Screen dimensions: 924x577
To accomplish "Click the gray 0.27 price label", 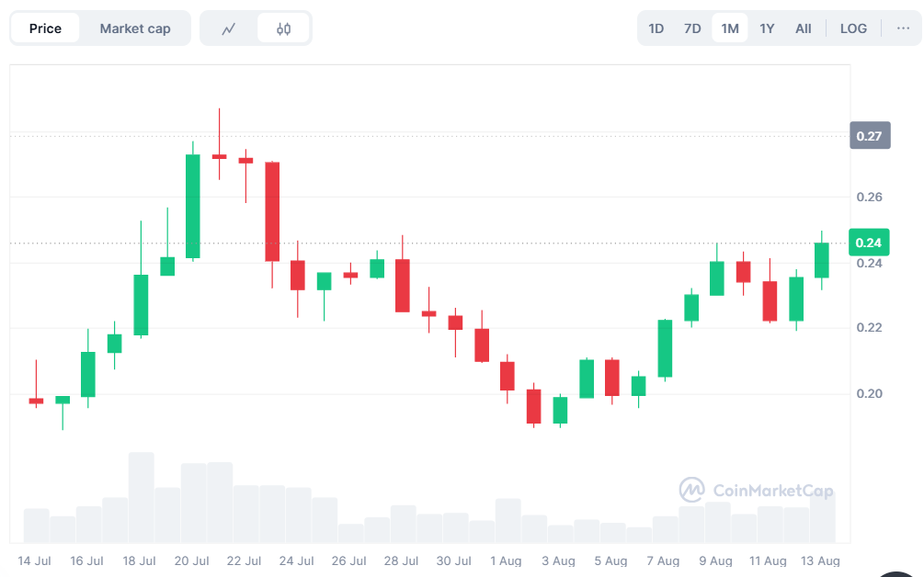I will pyautogui.click(x=869, y=136).
